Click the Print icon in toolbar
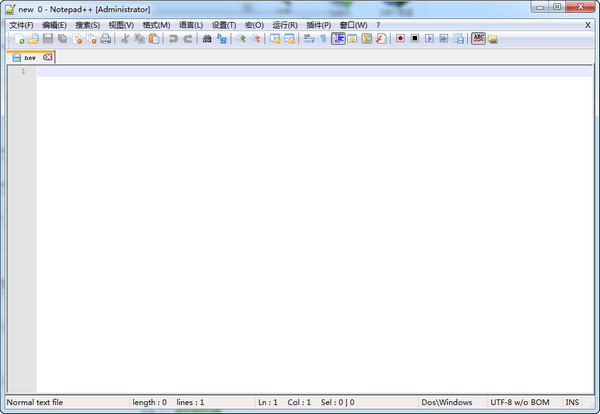 (105, 39)
